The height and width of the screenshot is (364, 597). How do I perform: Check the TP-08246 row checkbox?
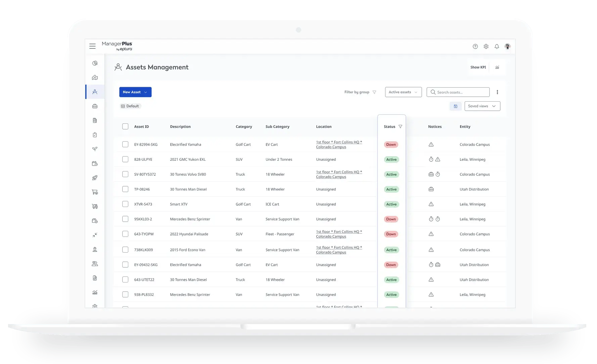click(125, 189)
